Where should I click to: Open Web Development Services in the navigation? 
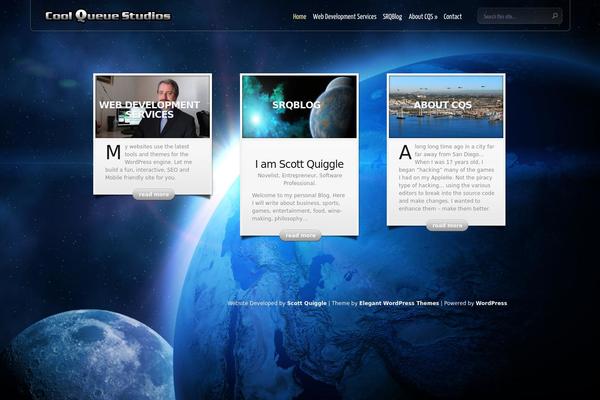344,16
